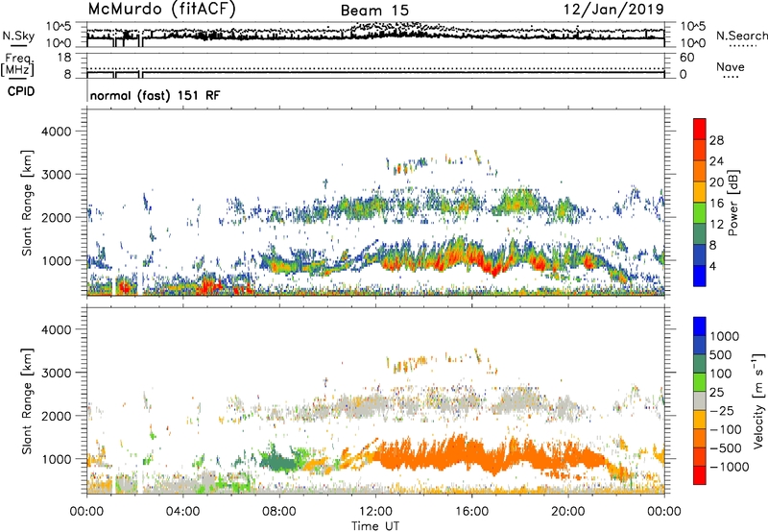Select the gray -25 to 25 velocity segment
The width and height of the screenshot is (768, 532).
click(700, 400)
